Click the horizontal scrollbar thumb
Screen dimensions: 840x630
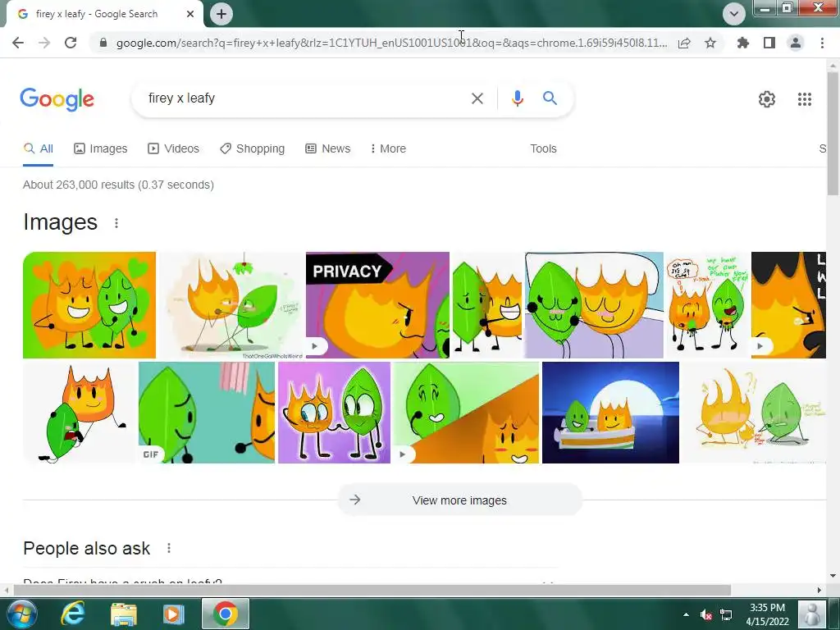pos(372,590)
